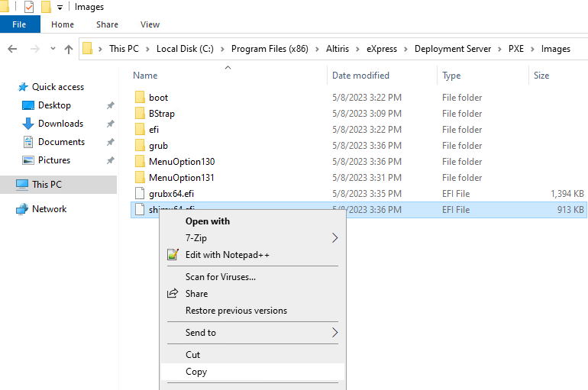Expand the Send to submenu arrow
This screenshot has height=390, width=588.
pos(334,333)
